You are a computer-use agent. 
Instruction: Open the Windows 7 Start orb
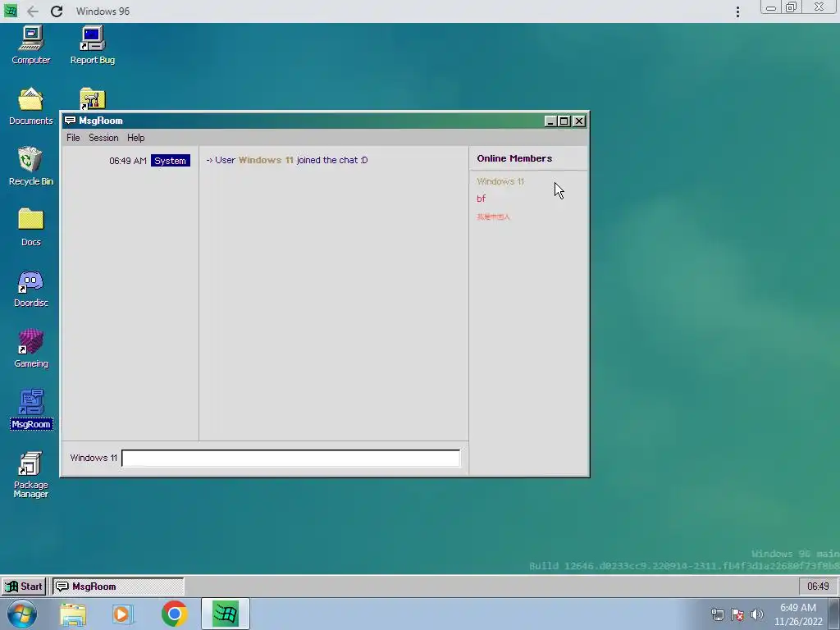tap(22, 614)
